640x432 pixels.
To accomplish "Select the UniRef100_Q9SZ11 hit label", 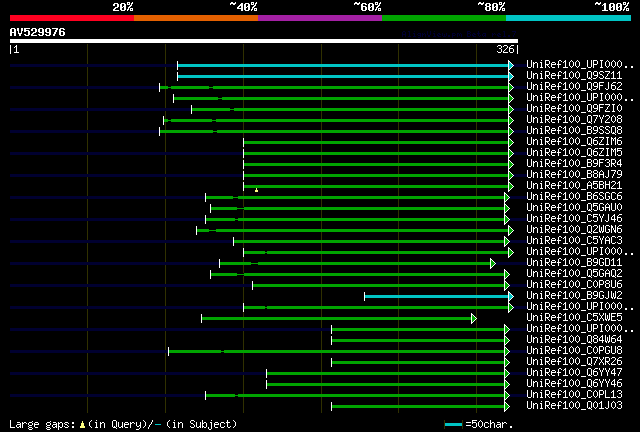I will [574, 76].
